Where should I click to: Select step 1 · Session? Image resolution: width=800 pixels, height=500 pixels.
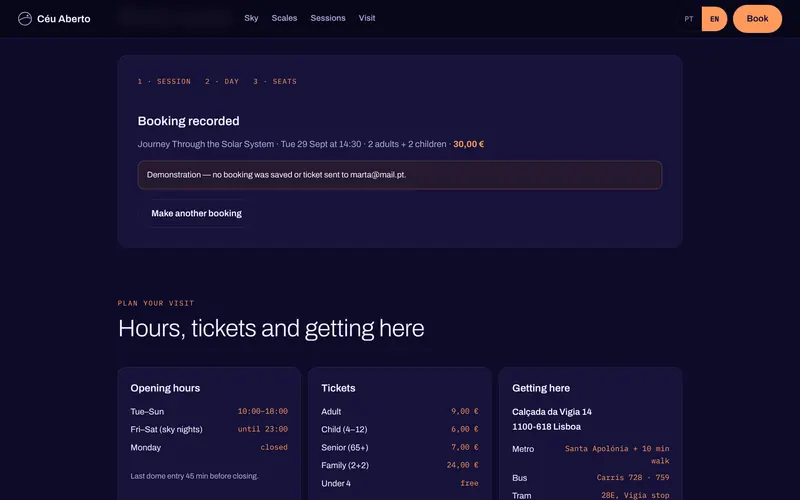click(x=164, y=81)
